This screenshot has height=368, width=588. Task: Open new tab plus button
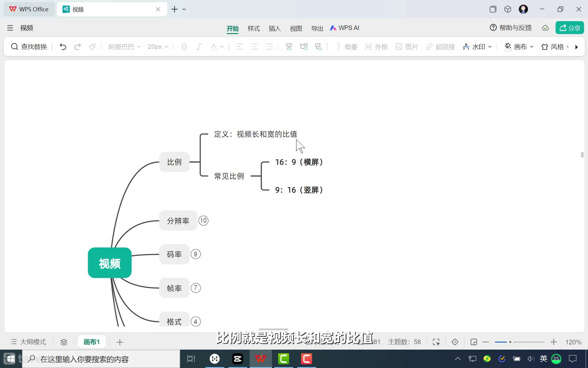(x=175, y=9)
